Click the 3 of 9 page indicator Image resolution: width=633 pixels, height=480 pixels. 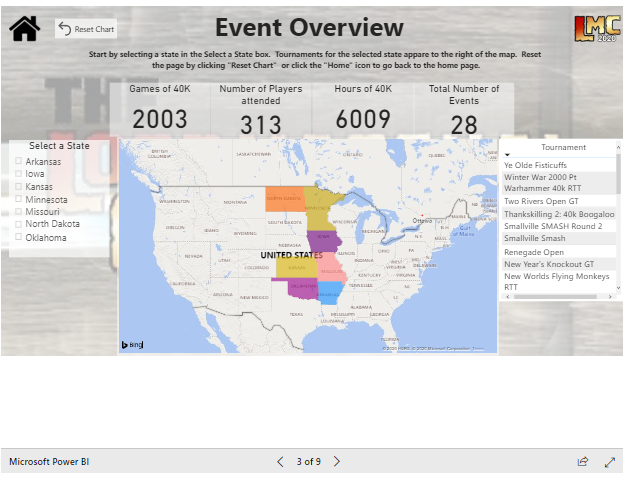[x=308, y=462]
